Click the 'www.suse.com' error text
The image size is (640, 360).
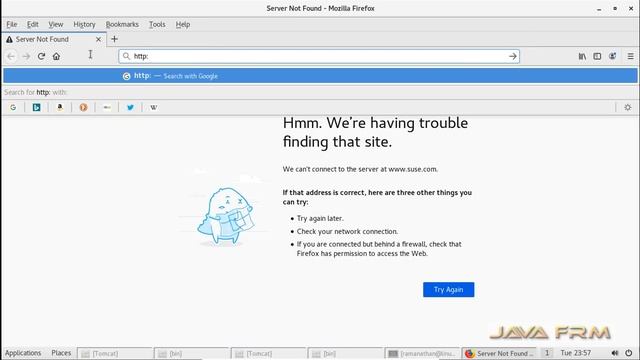pos(413,169)
